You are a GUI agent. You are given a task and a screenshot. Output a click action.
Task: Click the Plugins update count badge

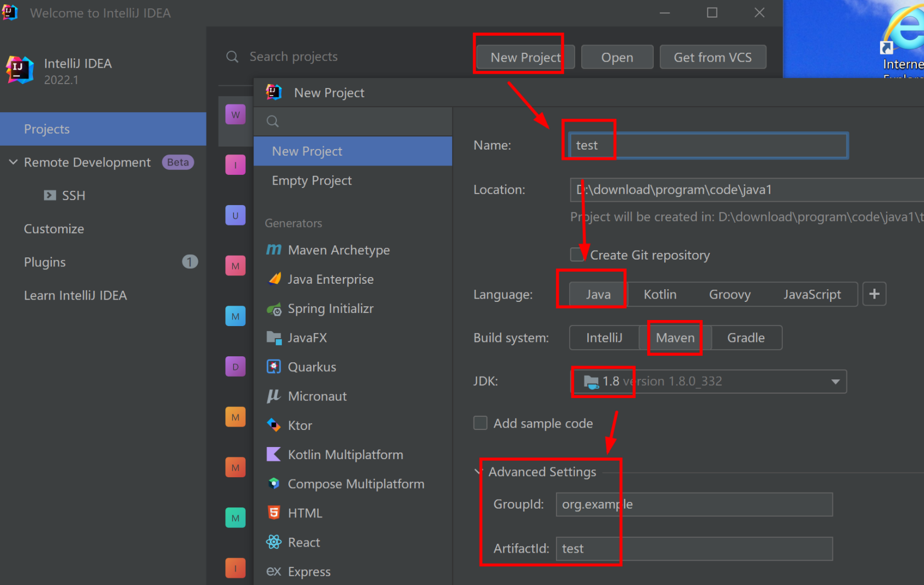[190, 262]
